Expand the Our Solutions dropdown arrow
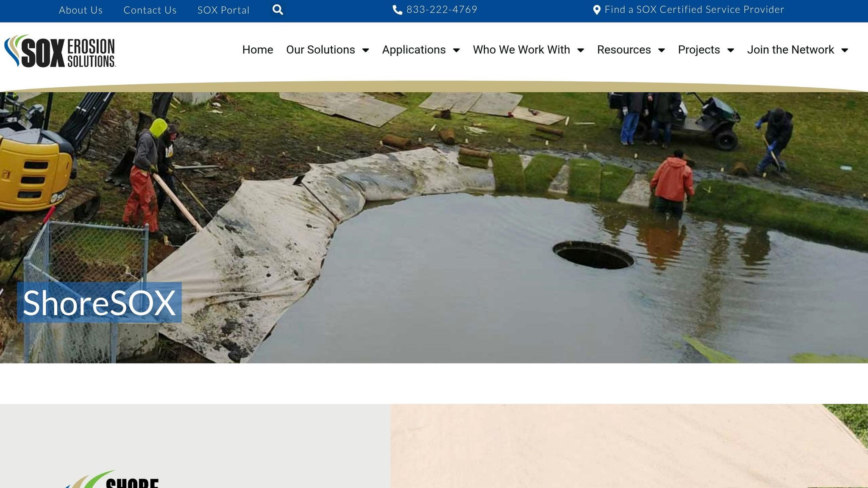The image size is (868, 488). click(x=365, y=50)
